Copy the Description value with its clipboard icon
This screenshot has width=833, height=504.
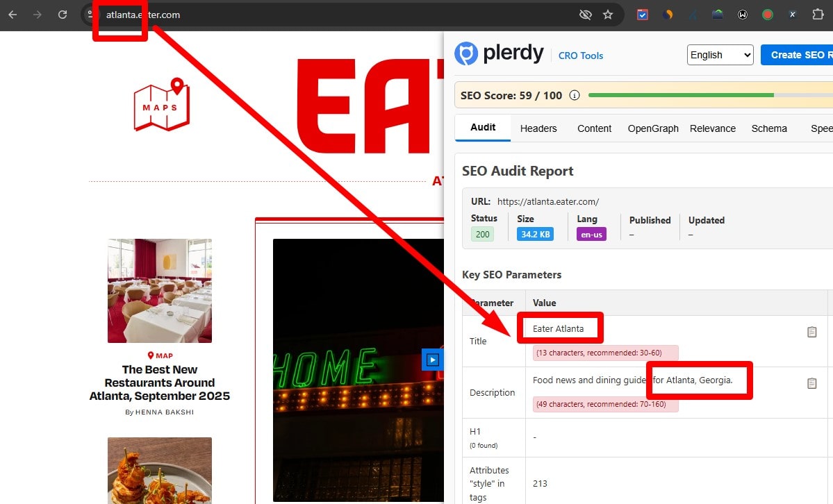[x=811, y=383]
